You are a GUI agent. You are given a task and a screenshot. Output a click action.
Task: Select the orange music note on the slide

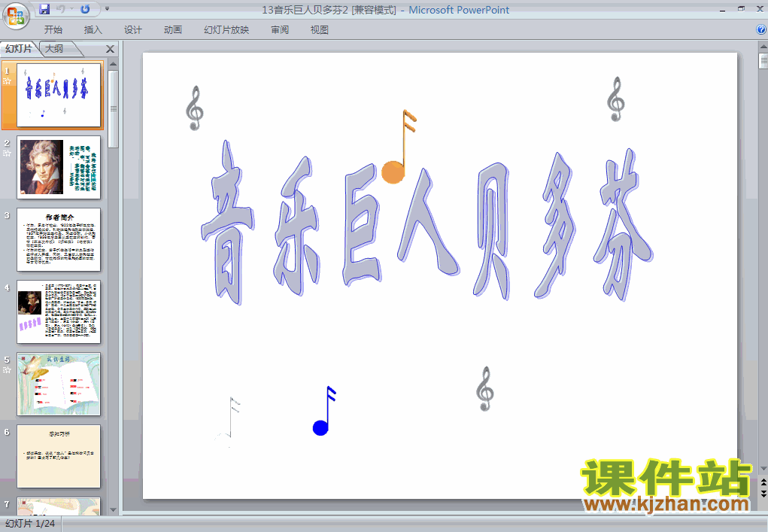coord(399,147)
